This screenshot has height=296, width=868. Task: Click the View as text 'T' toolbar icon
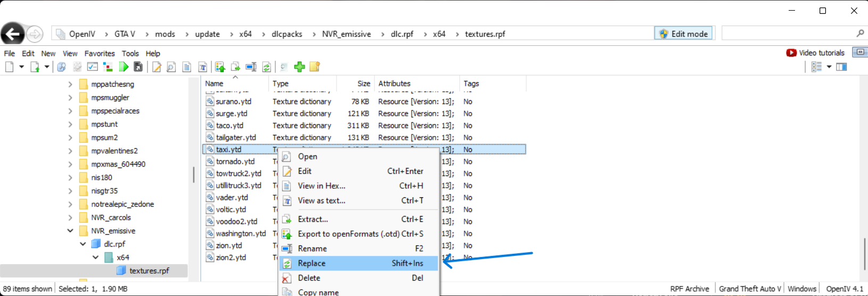pos(202,67)
